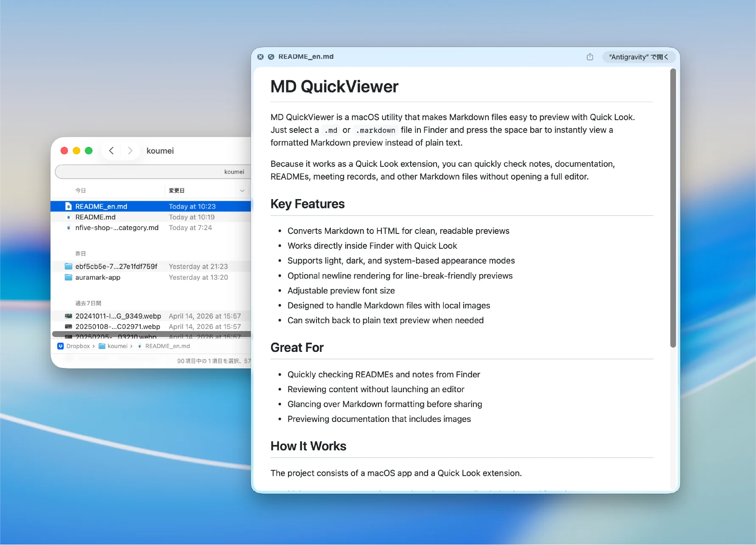The image size is (756, 545).
Task: Click the "Today at 7:24" date cell
Action: coord(190,228)
